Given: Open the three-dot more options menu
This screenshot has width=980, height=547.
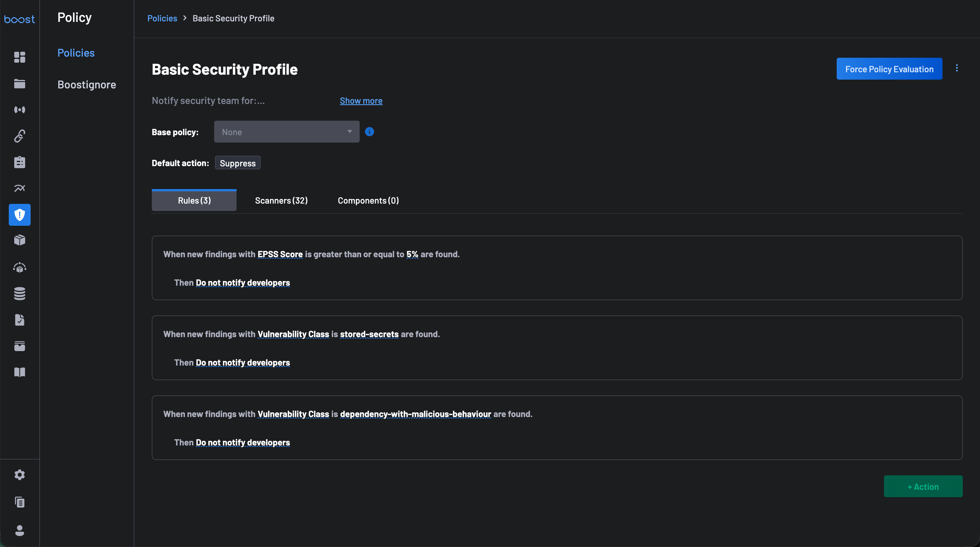Looking at the screenshot, I should point(957,68).
